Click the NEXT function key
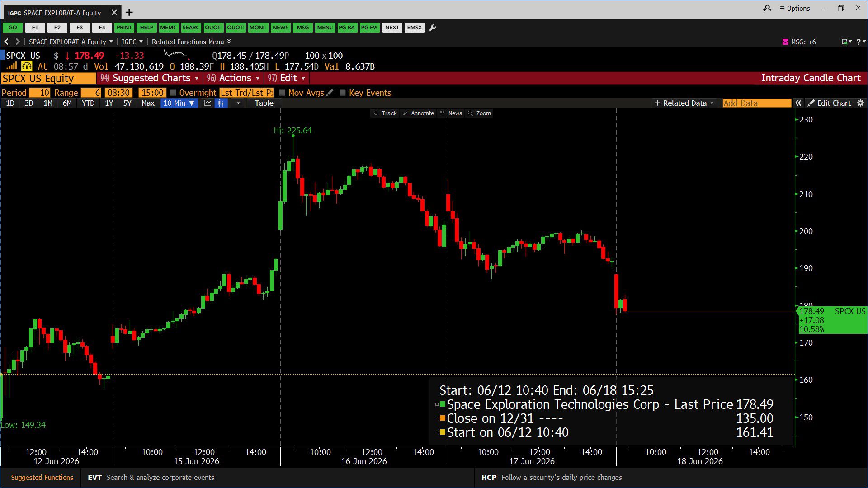Screen dimensions: 868x488 [392, 28]
